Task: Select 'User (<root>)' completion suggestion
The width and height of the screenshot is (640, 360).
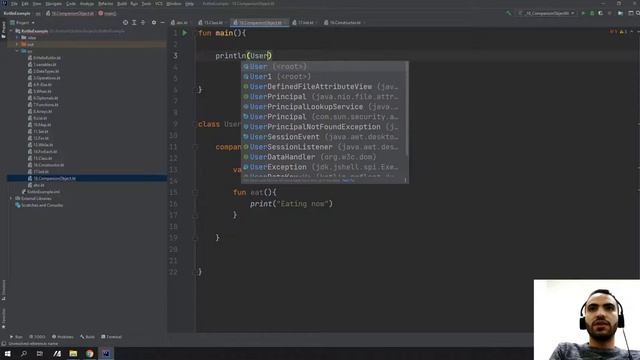Action: click(324, 67)
